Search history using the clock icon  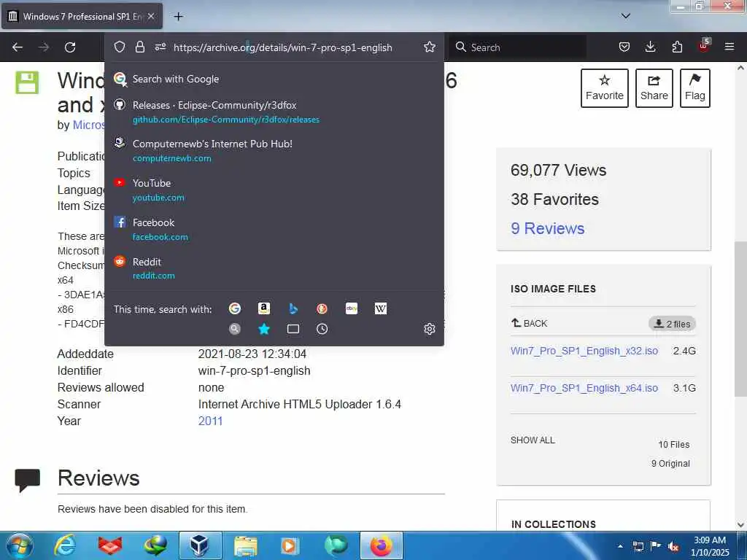coord(322,329)
